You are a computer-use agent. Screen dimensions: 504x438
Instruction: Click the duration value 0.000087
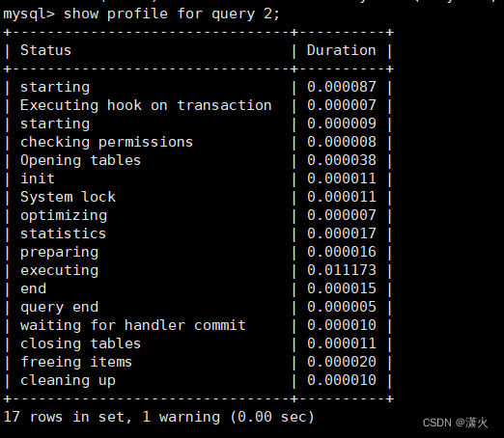[342, 87]
